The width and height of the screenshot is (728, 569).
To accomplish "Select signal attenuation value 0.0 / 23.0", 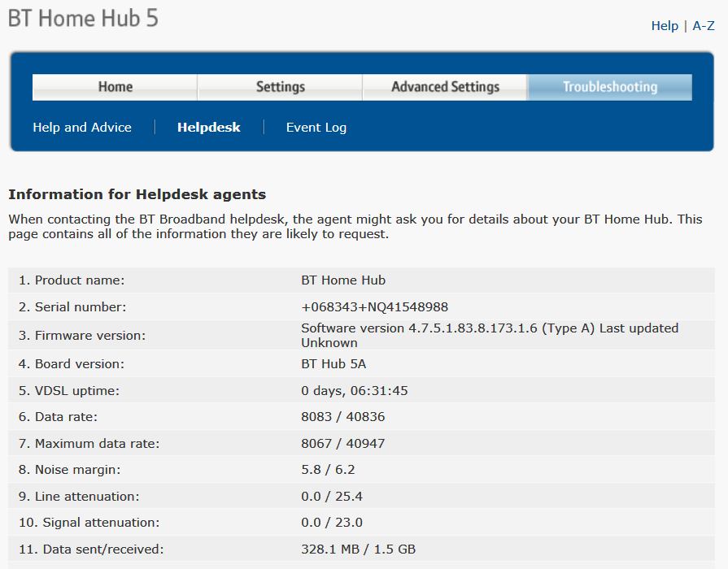I will coord(332,523).
